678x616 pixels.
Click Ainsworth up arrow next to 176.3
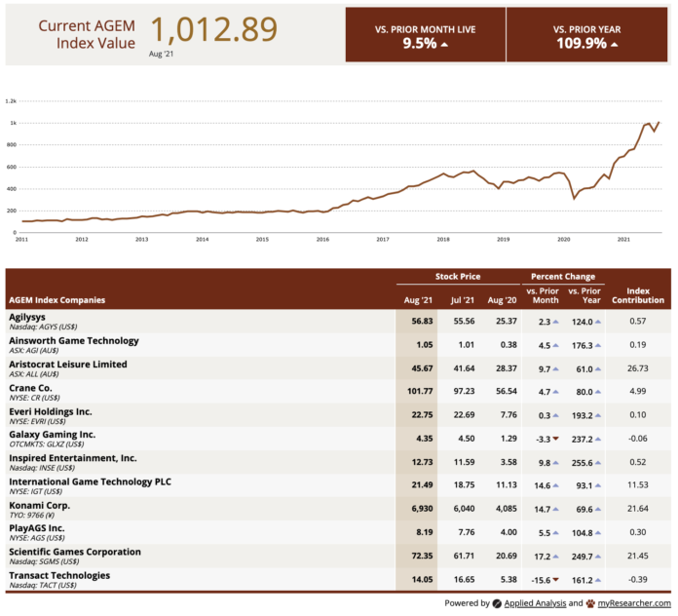coord(598,345)
